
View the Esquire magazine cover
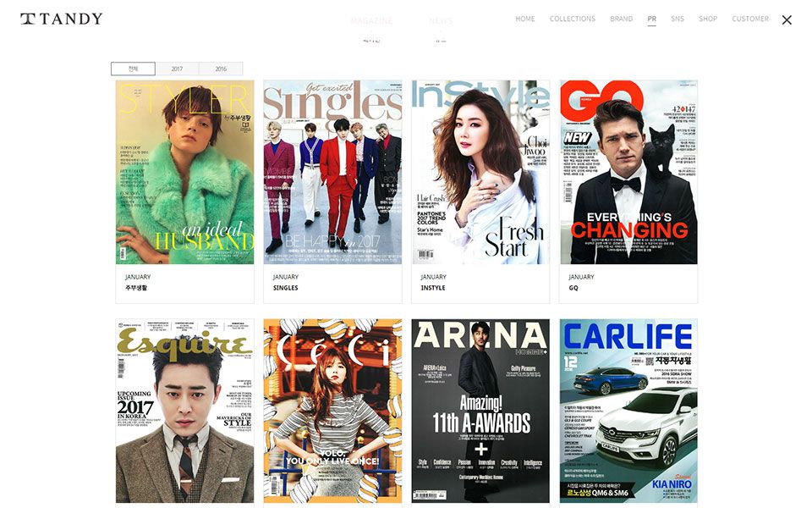[184, 411]
